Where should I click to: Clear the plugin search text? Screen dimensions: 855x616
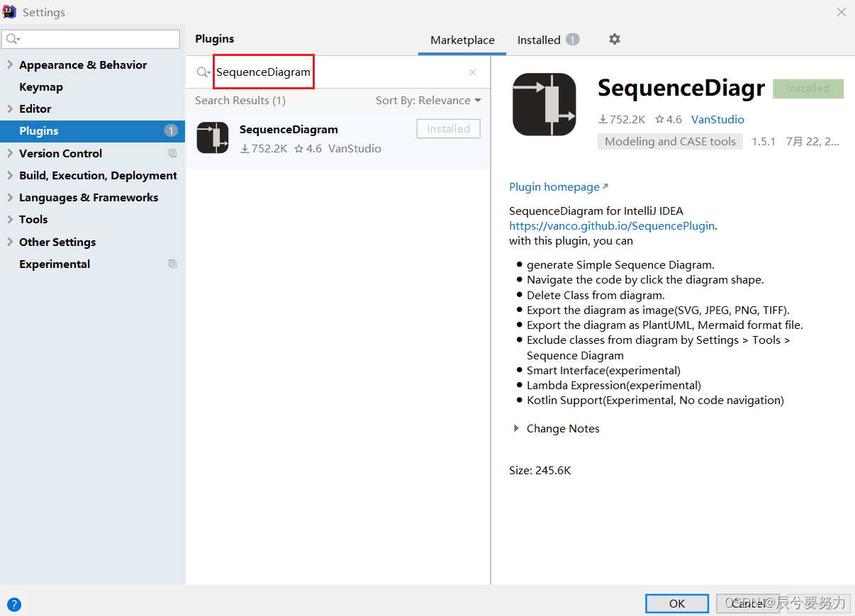click(473, 72)
